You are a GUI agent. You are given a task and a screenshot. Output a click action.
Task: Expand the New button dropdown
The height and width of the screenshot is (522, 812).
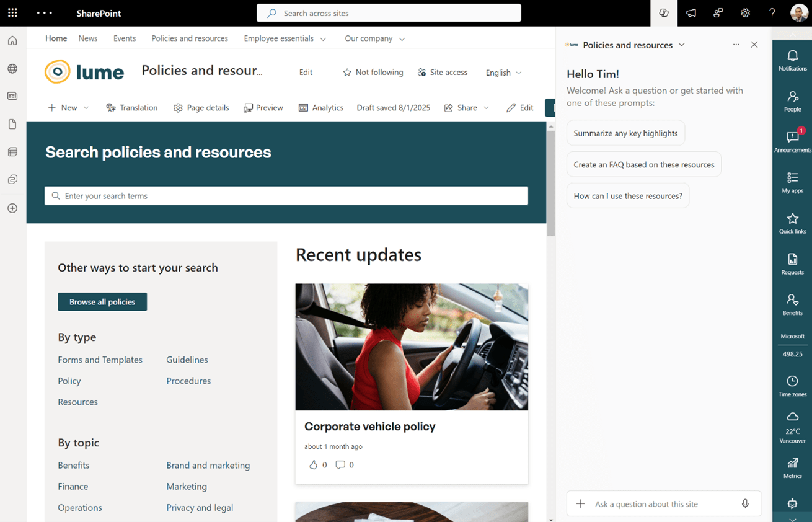(86, 108)
